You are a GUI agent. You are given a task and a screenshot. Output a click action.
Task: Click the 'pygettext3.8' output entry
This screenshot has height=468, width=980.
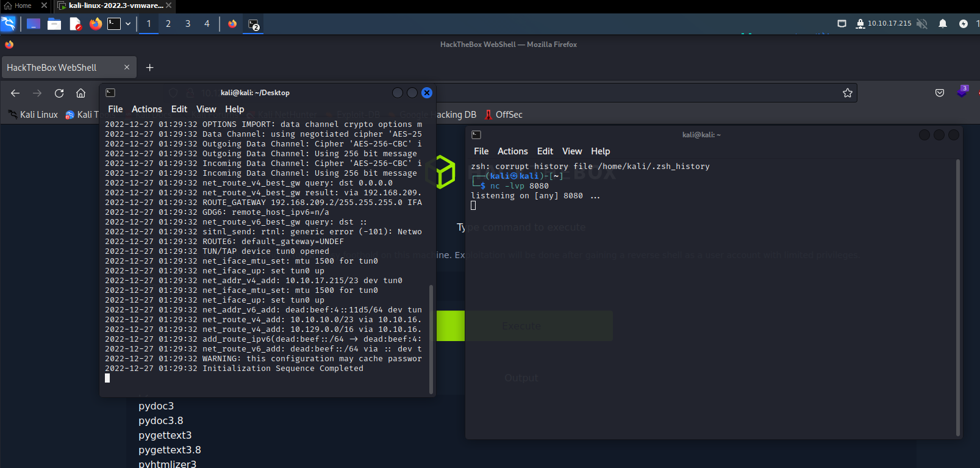(170, 450)
